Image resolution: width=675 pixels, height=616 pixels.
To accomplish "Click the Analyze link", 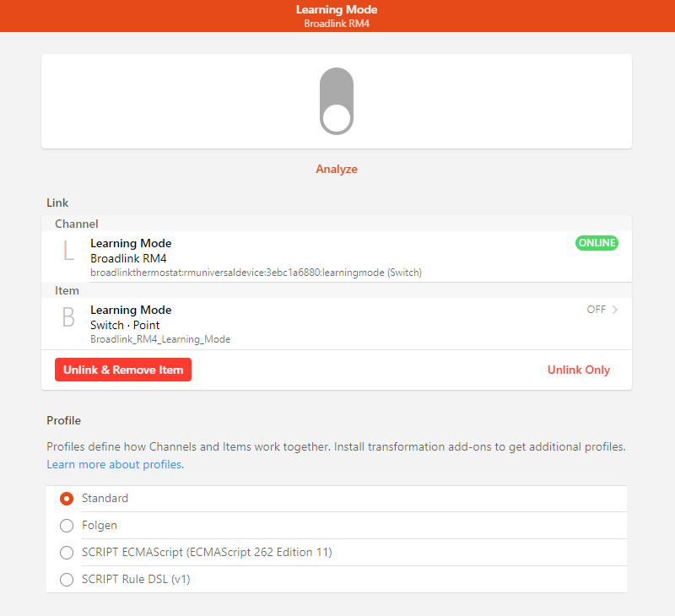I will (337, 169).
